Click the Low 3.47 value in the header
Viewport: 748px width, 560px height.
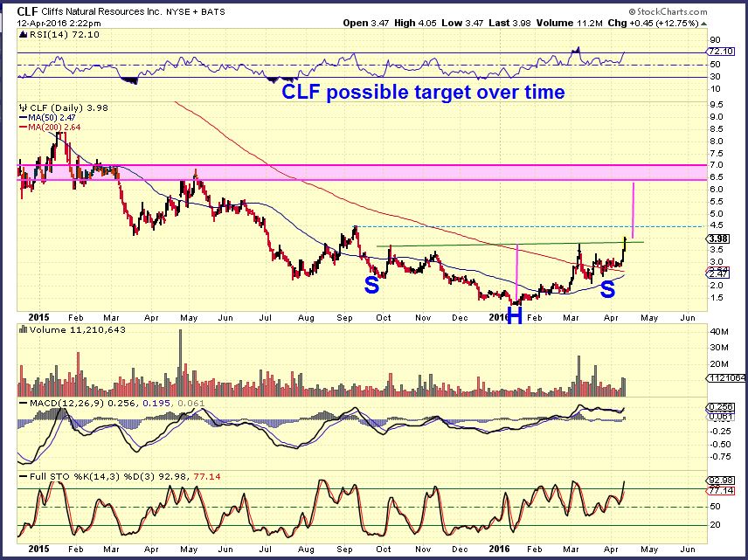462,23
